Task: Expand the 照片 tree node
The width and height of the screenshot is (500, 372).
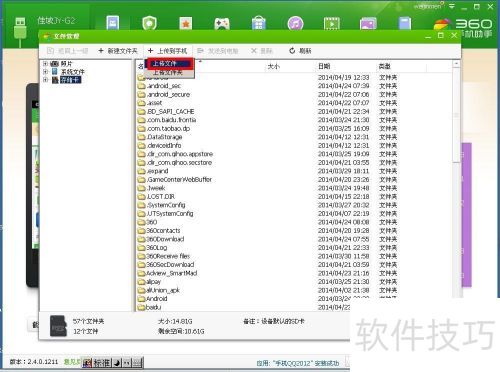Action: pos(45,63)
